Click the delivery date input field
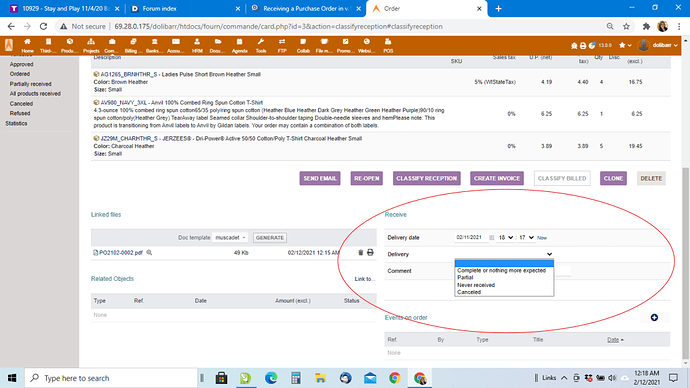This screenshot has height=388, width=690. (471, 238)
